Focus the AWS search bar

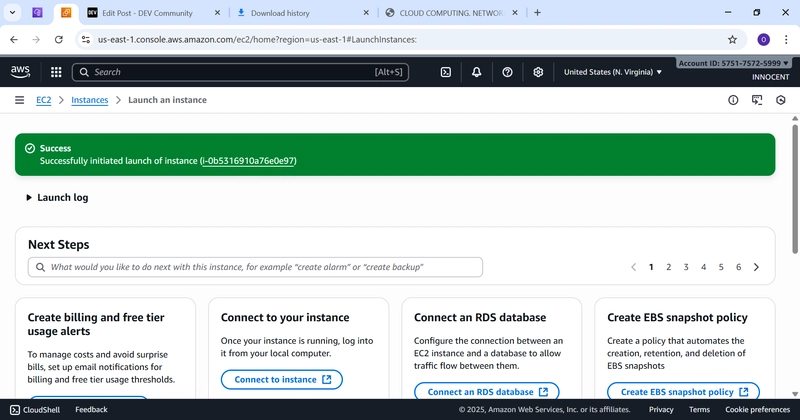pyautogui.click(x=240, y=72)
